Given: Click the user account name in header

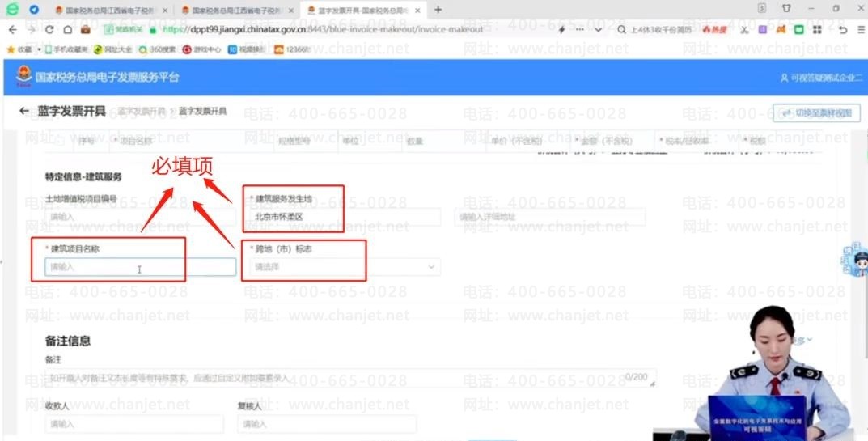Looking at the screenshot, I should [822, 78].
